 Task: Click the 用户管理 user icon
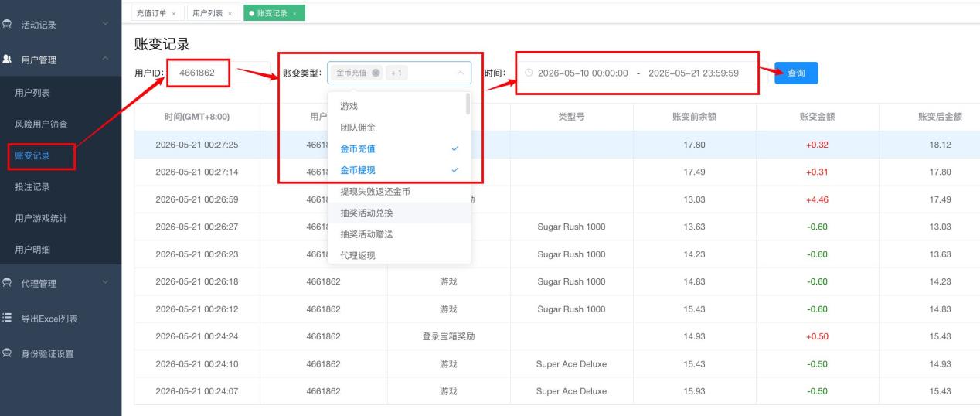tap(7, 60)
